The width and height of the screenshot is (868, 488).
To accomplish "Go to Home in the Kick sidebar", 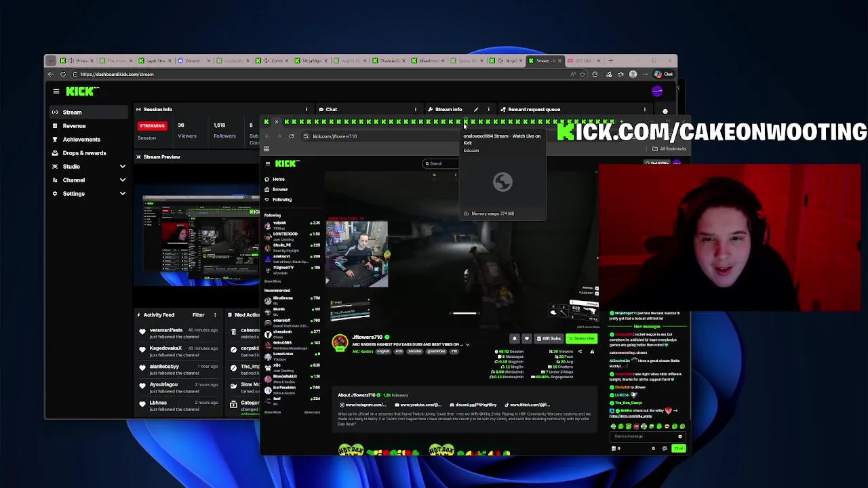I will pos(275,179).
